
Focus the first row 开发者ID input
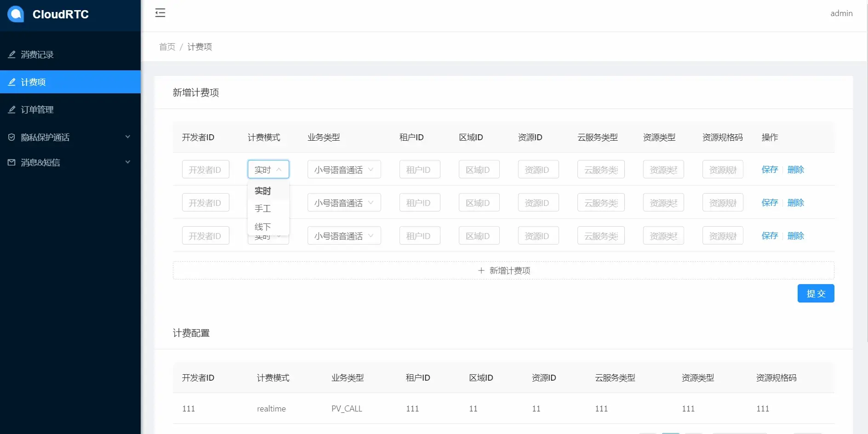tap(206, 170)
